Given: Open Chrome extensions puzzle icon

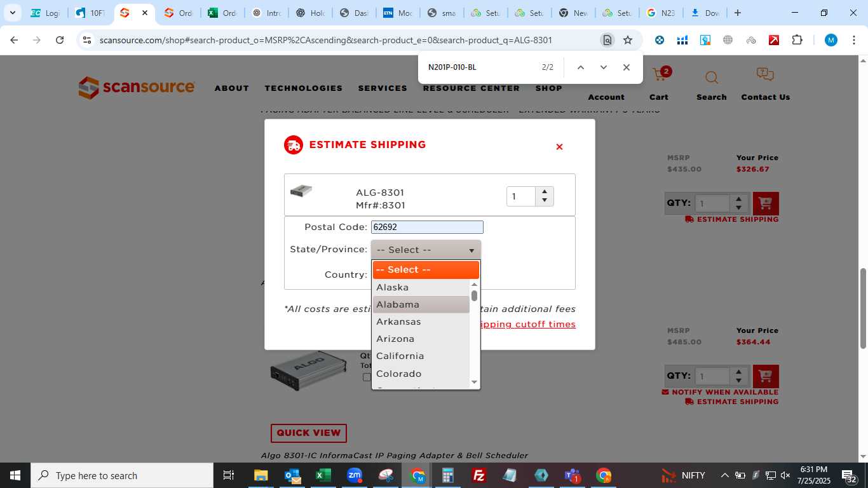Looking at the screenshot, I should pos(797,40).
